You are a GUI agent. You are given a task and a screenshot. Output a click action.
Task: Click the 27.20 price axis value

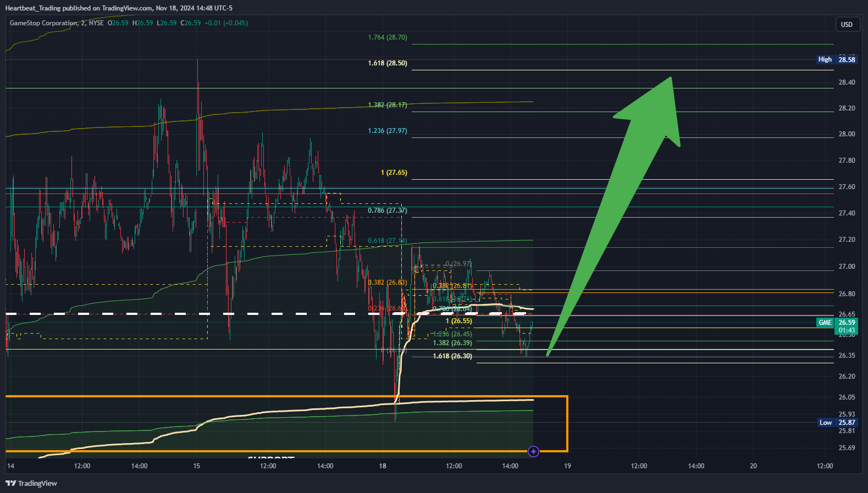pyautogui.click(x=847, y=240)
